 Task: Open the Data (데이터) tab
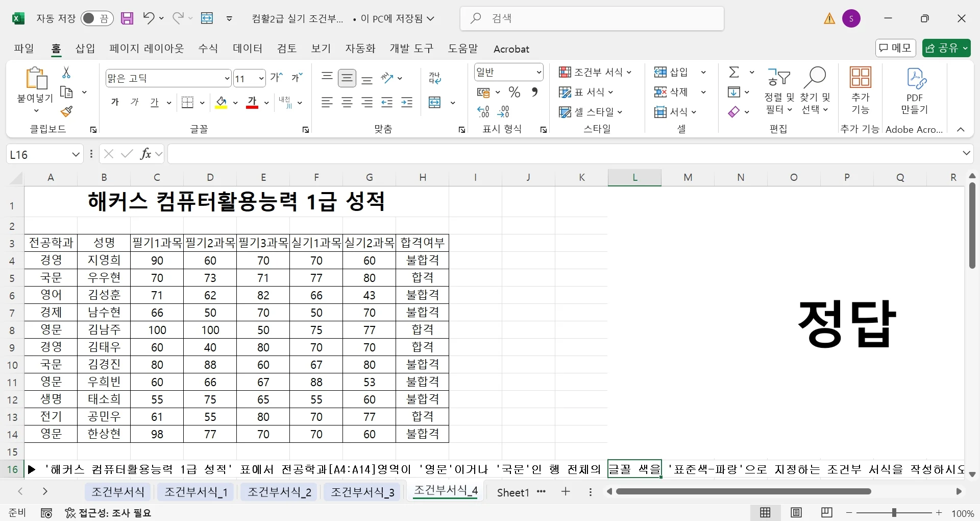pyautogui.click(x=248, y=49)
